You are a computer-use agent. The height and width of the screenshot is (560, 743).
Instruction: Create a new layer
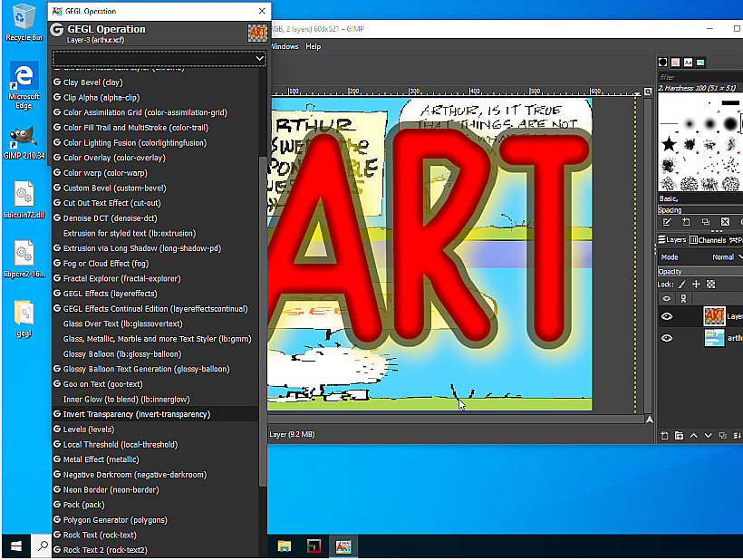664,435
